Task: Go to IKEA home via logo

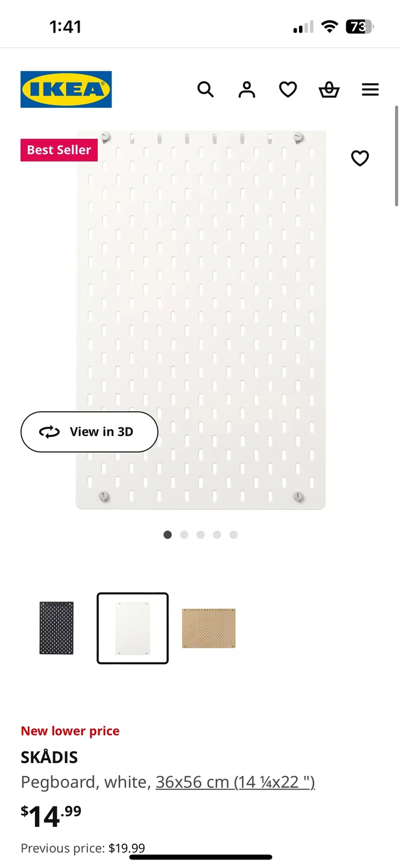Action: [x=66, y=89]
